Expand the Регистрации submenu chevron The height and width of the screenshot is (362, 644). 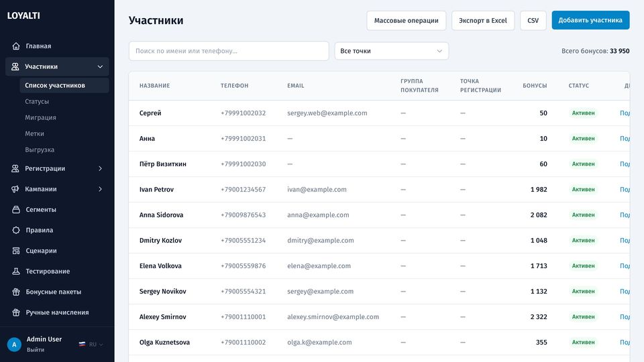pos(100,168)
